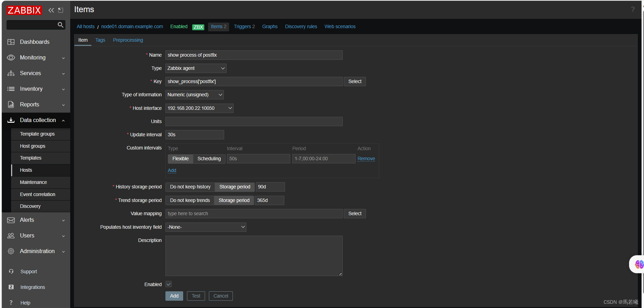Viewport: 644px width, 308px height.
Task: Click the Cancel button
Action: pos(221,296)
